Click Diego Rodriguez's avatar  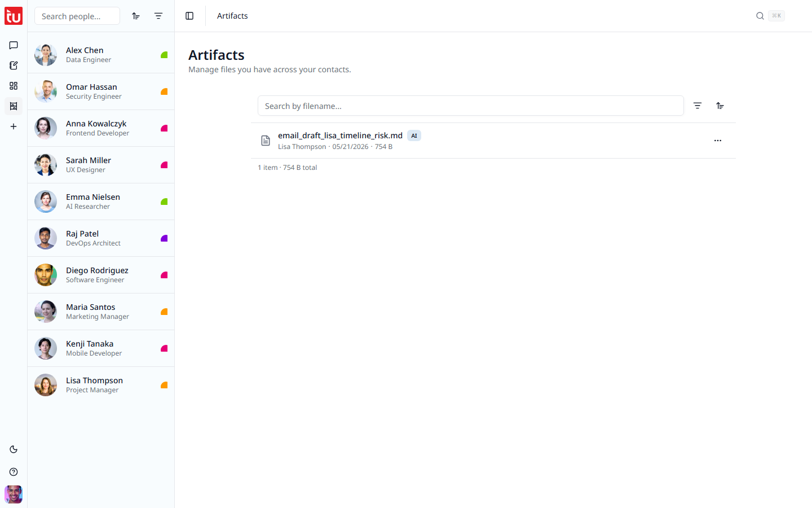[x=46, y=275]
